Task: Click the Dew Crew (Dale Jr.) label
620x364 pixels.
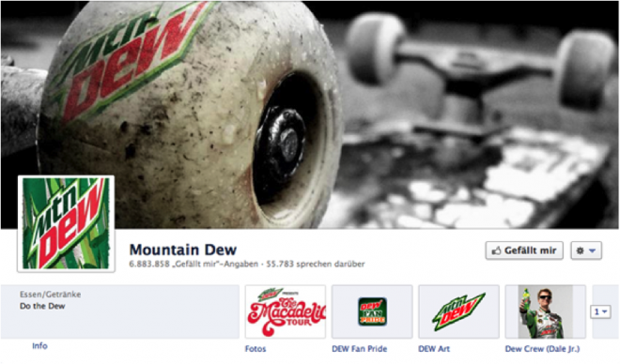Action: [x=542, y=349]
